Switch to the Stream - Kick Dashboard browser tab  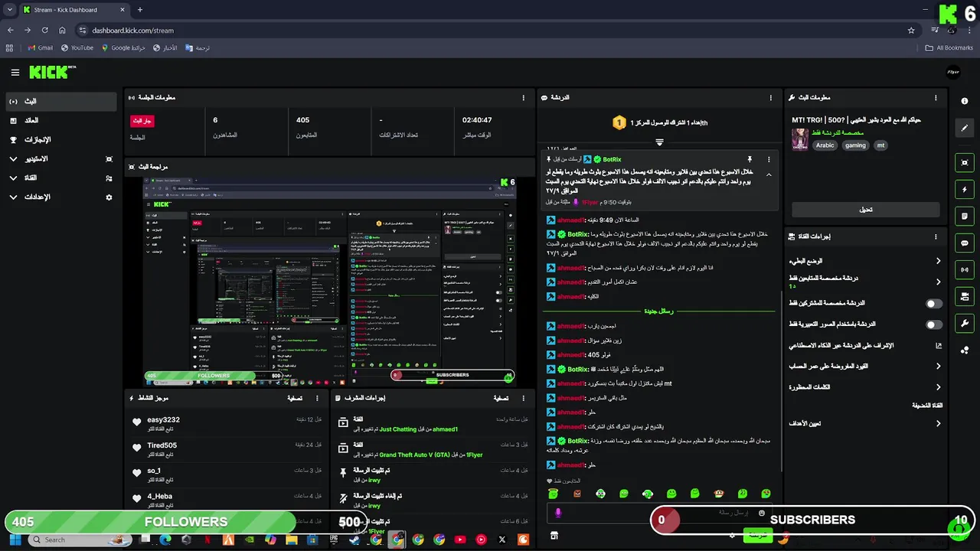point(74,10)
